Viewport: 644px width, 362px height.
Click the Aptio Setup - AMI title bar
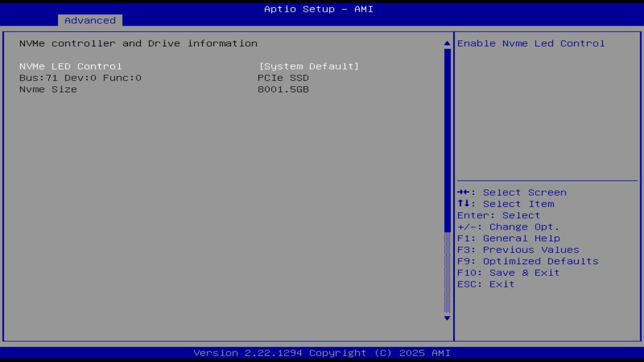tap(318, 9)
